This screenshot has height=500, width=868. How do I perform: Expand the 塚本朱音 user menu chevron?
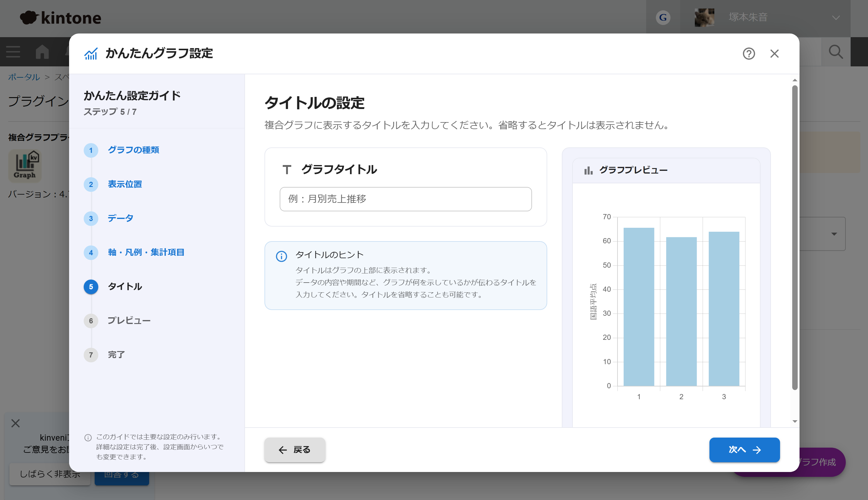pos(836,18)
